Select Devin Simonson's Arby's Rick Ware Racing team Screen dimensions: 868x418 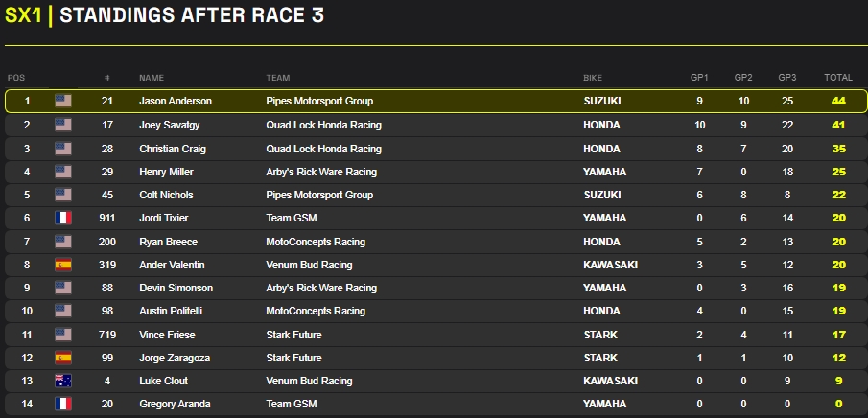pos(321,288)
